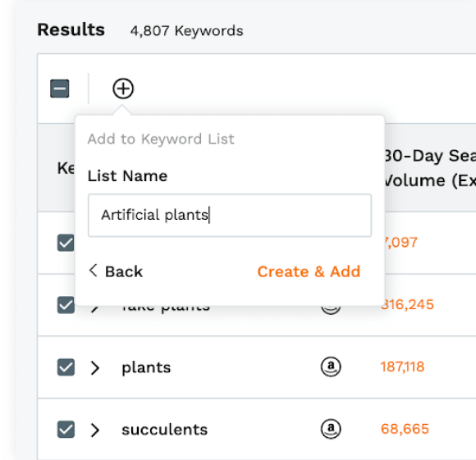Sort by 30-Day Search Volume column header
Image resolution: width=476 pixels, height=460 pixels.
[429, 168]
